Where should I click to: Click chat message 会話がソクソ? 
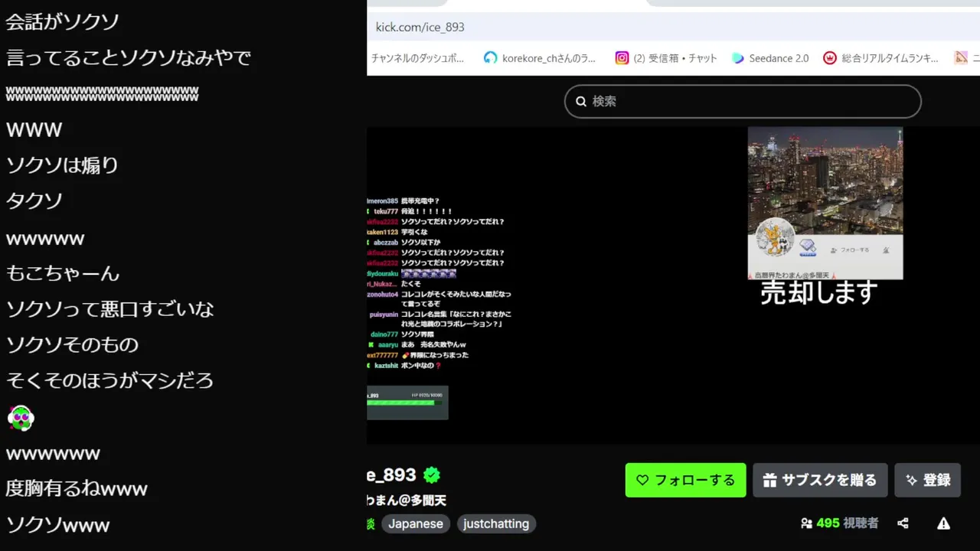pyautogui.click(x=63, y=21)
